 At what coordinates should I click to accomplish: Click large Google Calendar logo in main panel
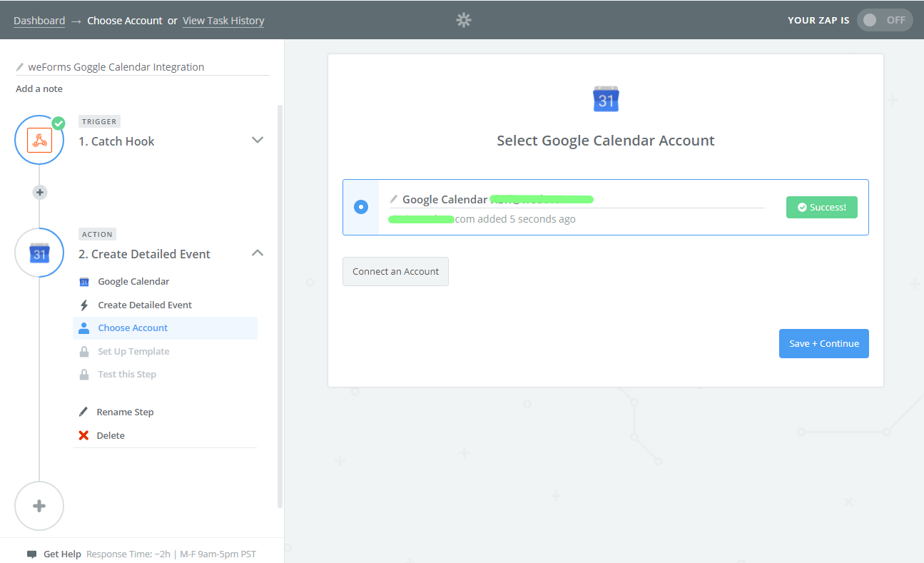[606, 99]
